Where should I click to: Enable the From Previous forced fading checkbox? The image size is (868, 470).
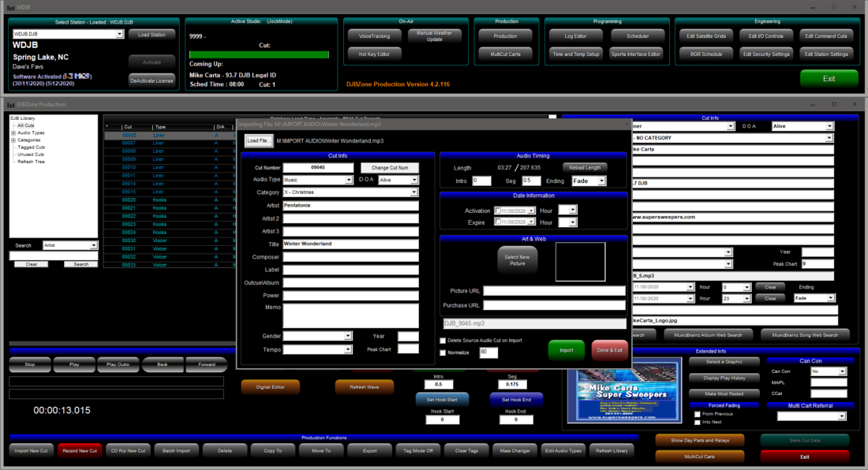(697, 414)
